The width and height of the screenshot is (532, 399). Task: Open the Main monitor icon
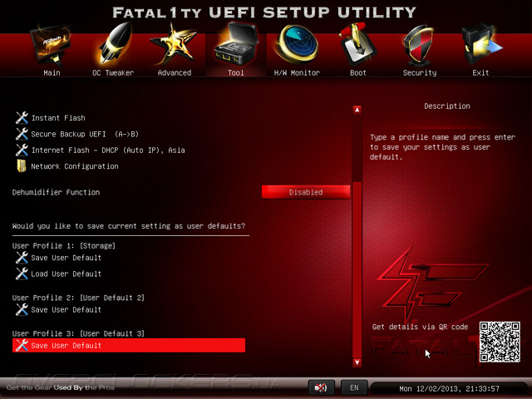click(51, 46)
